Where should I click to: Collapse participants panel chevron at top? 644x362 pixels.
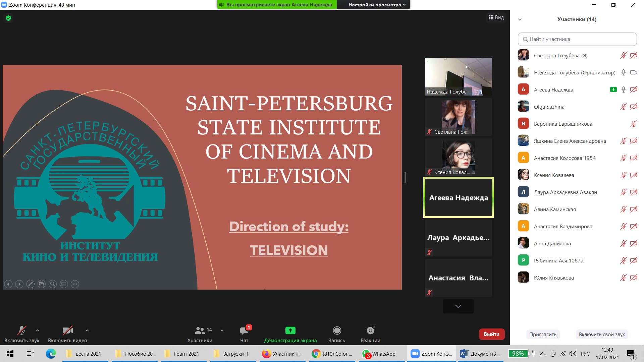[x=520, y=19]
